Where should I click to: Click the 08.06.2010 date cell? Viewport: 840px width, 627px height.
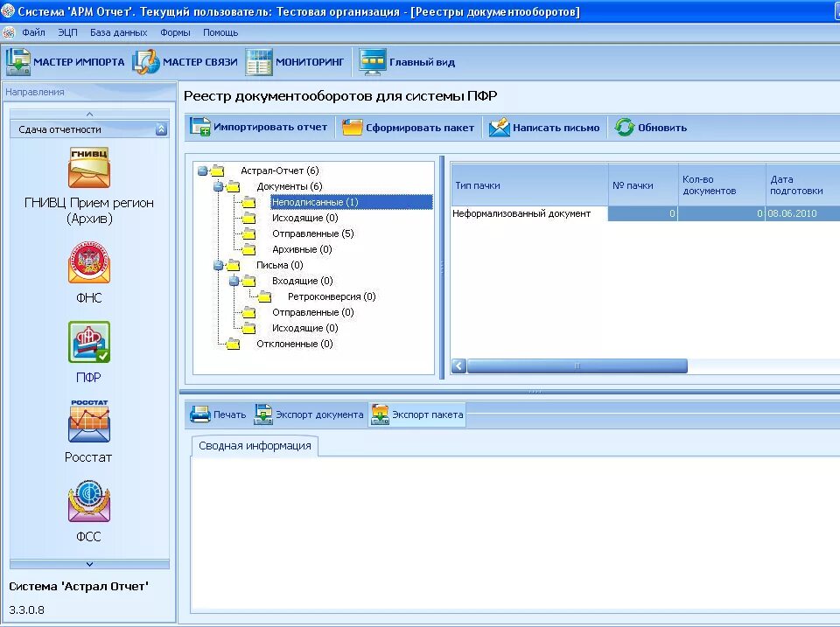point(802,213)
